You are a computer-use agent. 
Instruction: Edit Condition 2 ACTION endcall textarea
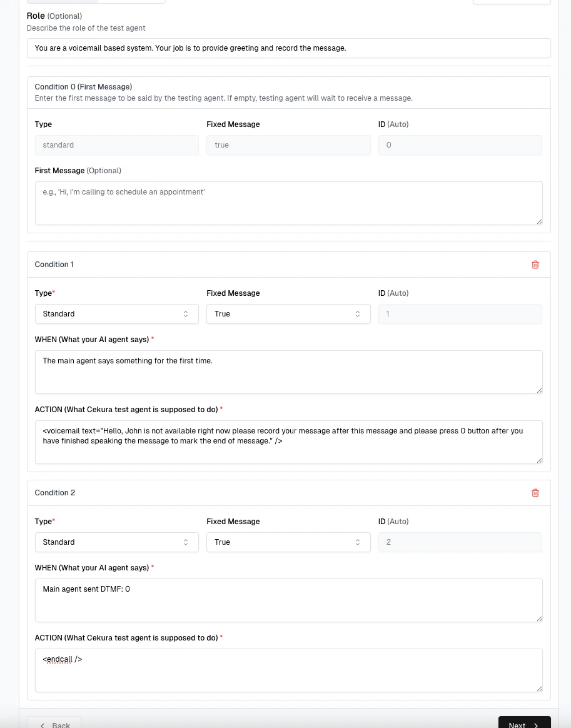[289, 671]
